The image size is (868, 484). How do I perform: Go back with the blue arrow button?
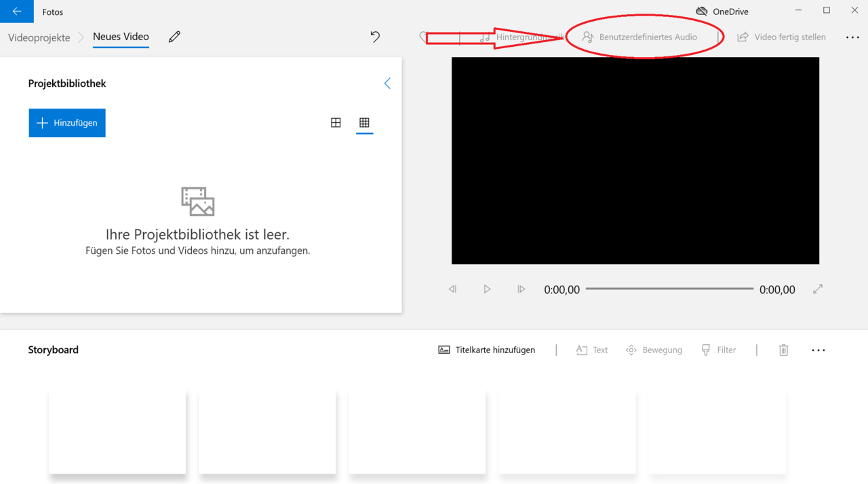(x=16, y=12)
